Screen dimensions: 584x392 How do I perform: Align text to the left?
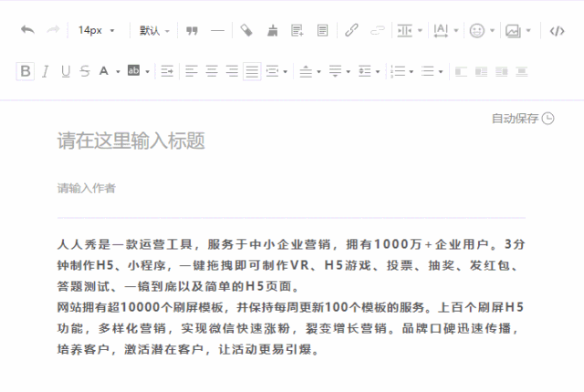click(192, 71)
